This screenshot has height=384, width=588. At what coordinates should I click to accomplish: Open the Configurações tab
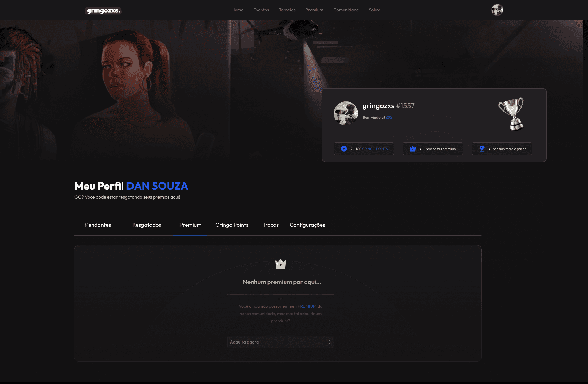pos(307,225)
